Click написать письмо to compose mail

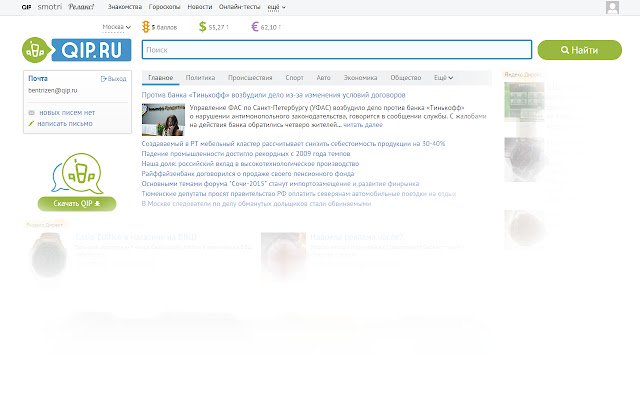[x=65, y=124]
